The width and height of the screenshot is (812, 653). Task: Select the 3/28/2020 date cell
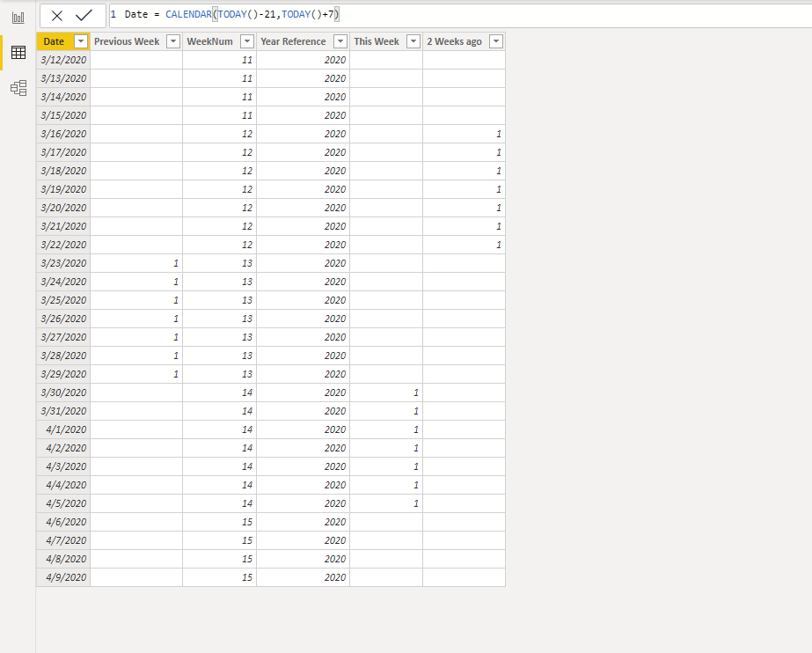pyautogui.click(x=63, y=356)
